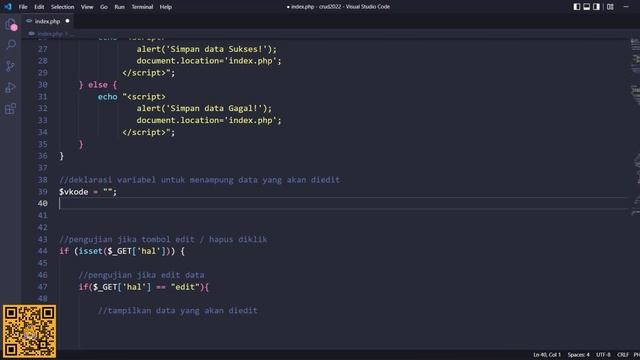Click "</script>" closing tag on line 34

(144, 132)
